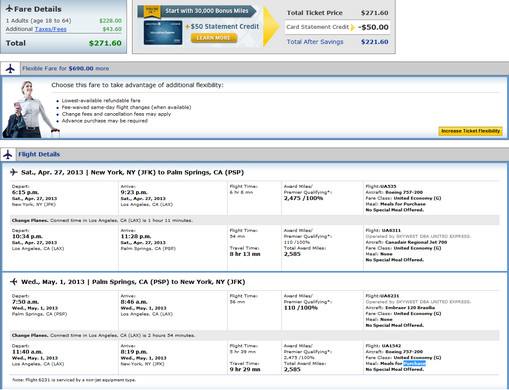The width and height of the screenshot is (509, 390).
Task: Click the 7:50 a.m. departure time
Action: pyautogui.click(x=25, y=302)
